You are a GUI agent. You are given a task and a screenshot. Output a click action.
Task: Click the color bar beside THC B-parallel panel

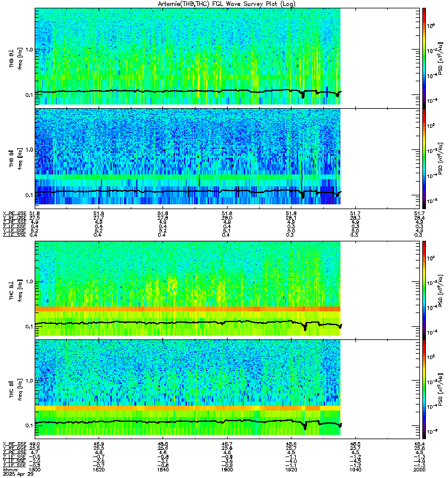click(x=424, y=390)
